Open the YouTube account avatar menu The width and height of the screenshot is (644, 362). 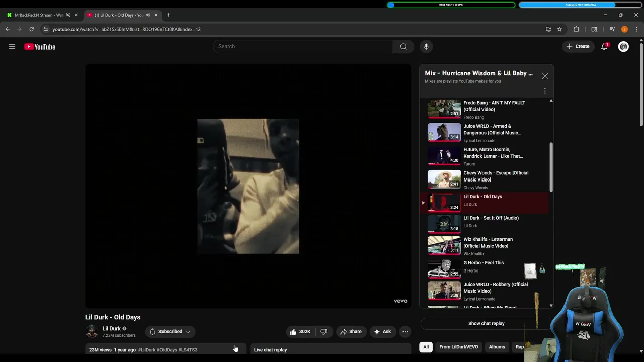(623, 46)
